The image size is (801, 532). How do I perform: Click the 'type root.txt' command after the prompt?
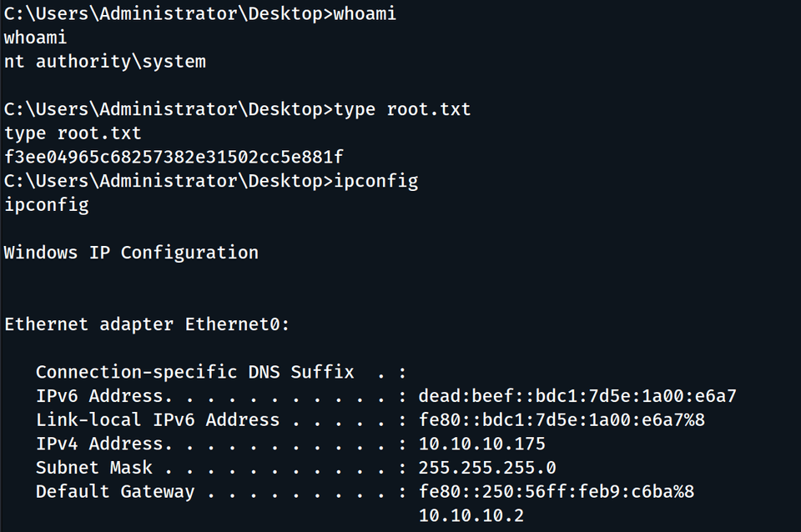[401, 109]
